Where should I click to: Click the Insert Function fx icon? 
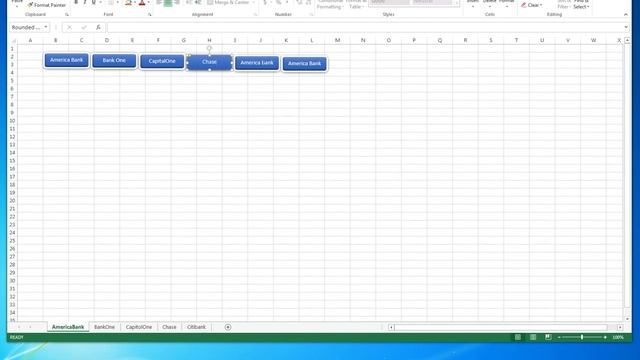98,27
